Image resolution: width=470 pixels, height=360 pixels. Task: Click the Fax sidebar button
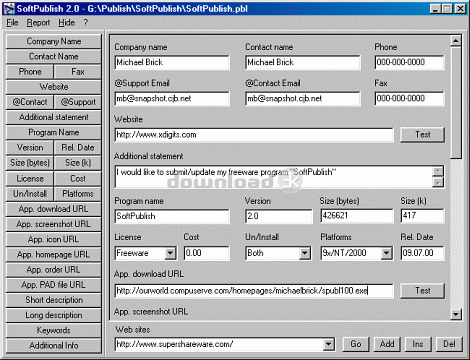pos(78,72)
